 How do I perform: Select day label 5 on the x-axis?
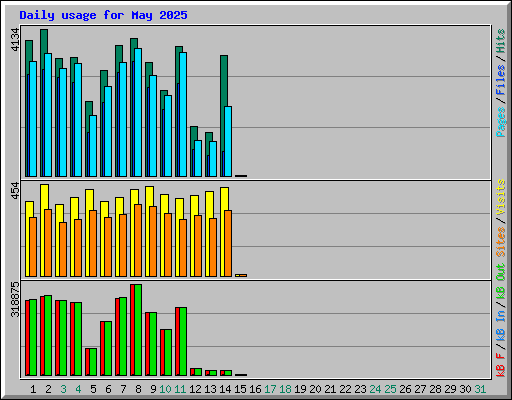[93, 389]
